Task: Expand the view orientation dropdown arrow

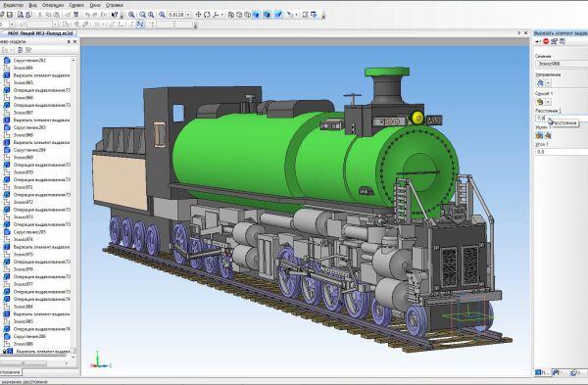Action: [x=222, y=15]
